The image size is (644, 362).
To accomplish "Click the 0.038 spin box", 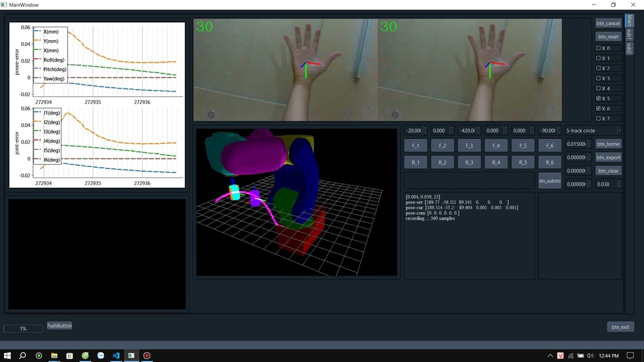I will tap(608, 185).
